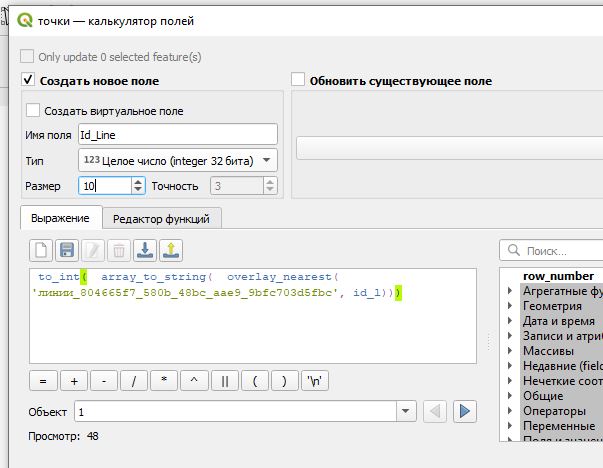Expand 'Дата и время' functions group
603x468 pixels.
click(510, 321)
